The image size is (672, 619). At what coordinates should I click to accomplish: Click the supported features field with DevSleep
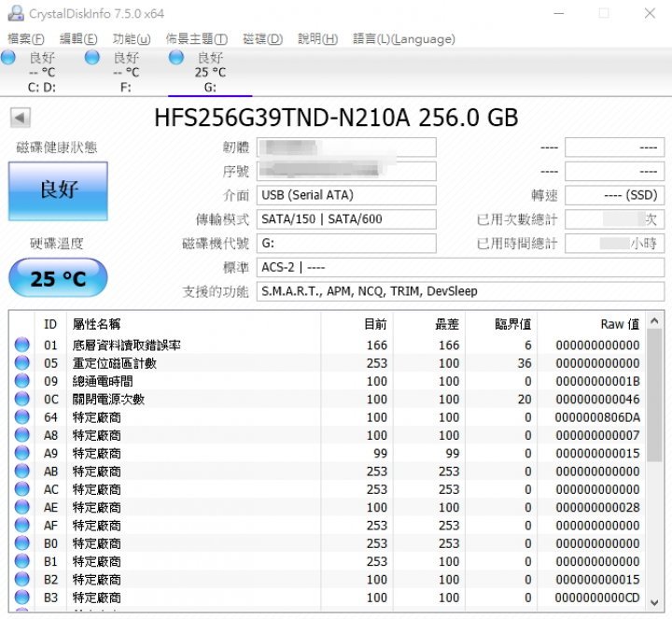(x=461, y=291)
